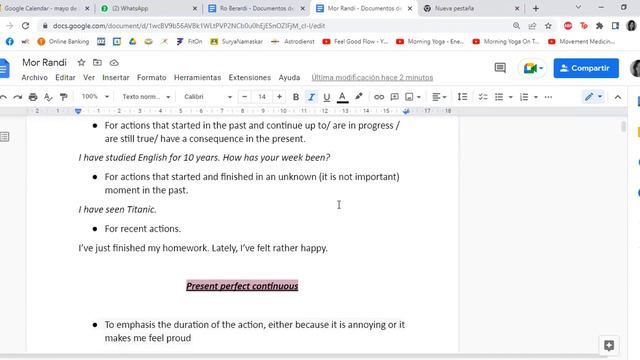The width and height of the screenshot is (640, 360).
Task: Insert a link
Action: pyautogui.click(x=379, y=97)
